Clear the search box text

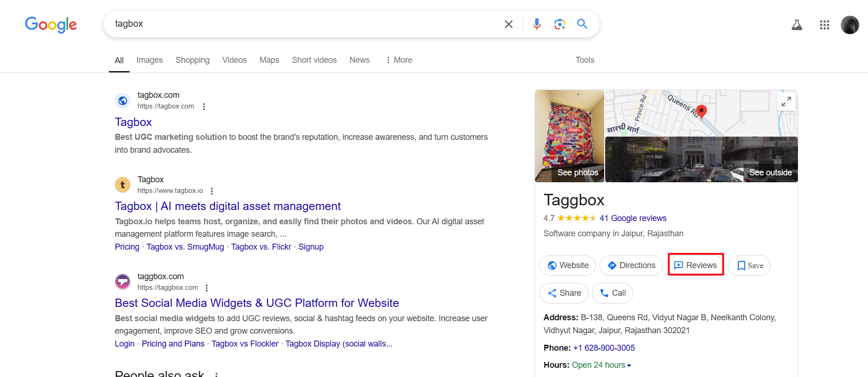pos(508,24)
